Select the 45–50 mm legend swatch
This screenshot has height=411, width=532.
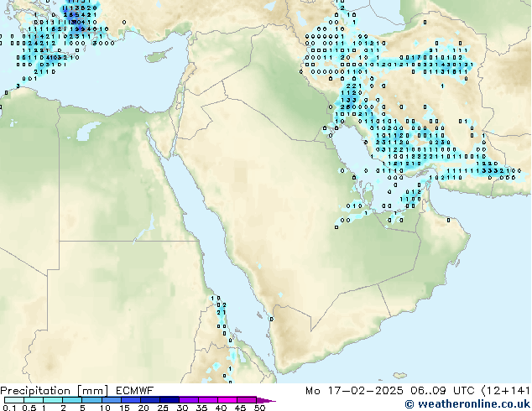[x=247, y=400]
